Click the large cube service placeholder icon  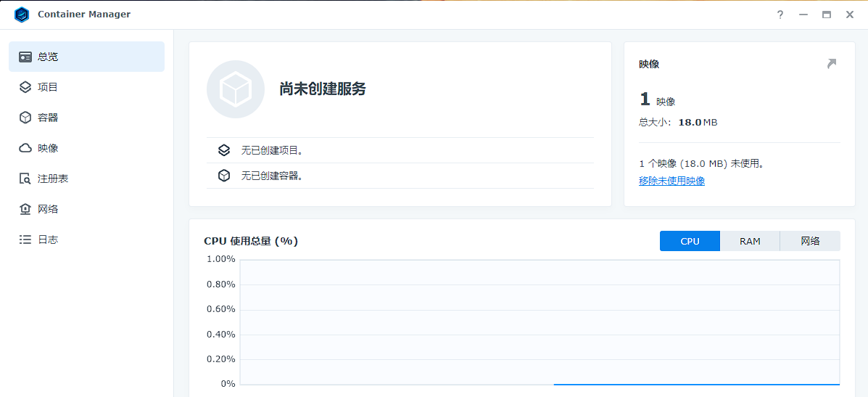pos(236,89)
